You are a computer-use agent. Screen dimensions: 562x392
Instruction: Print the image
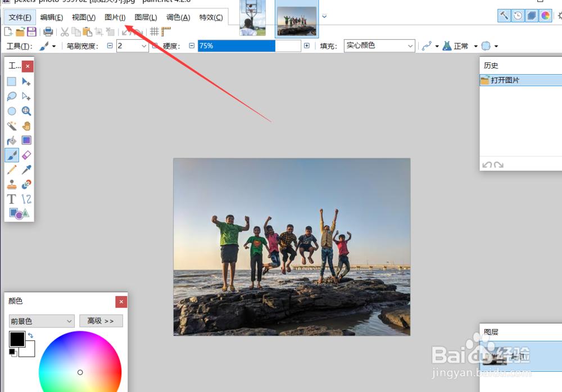pyautogui.click(x=48, y=32)
